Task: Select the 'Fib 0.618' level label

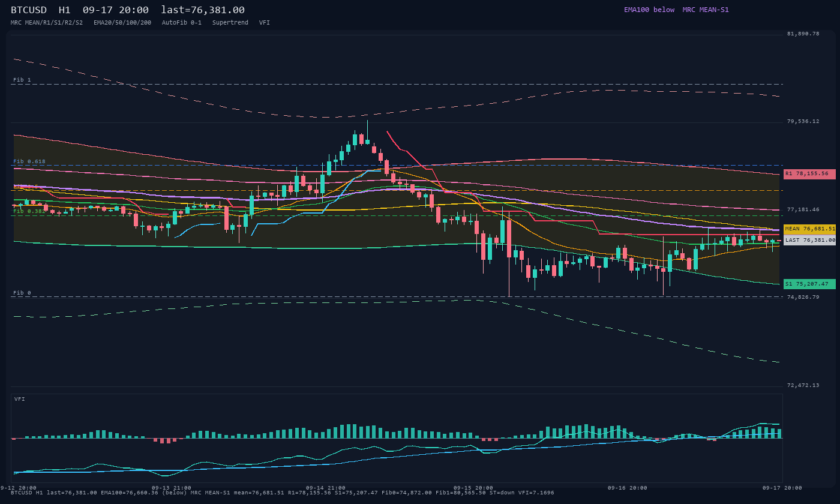Action: click(x=29, y=161)
